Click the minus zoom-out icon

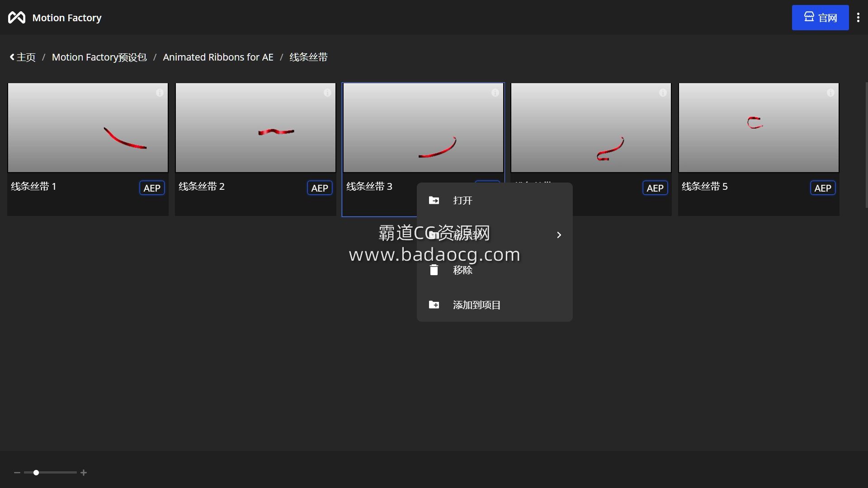[x=17, y=473]
